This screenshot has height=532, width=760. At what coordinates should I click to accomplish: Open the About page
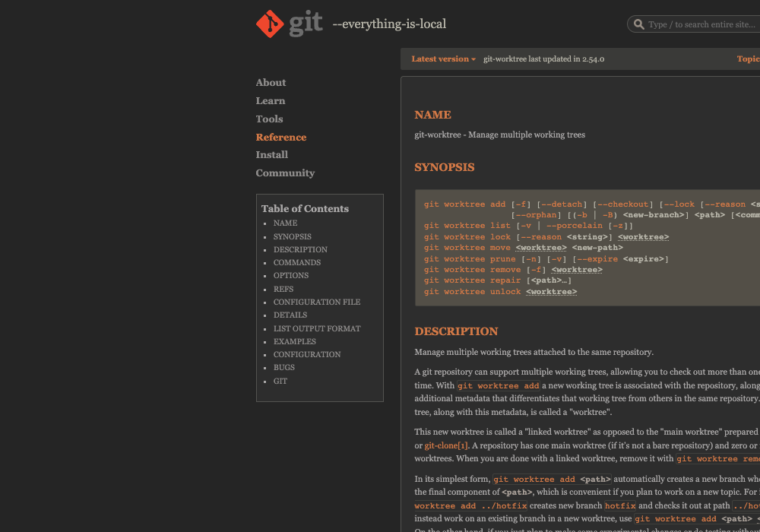(271, 82)
